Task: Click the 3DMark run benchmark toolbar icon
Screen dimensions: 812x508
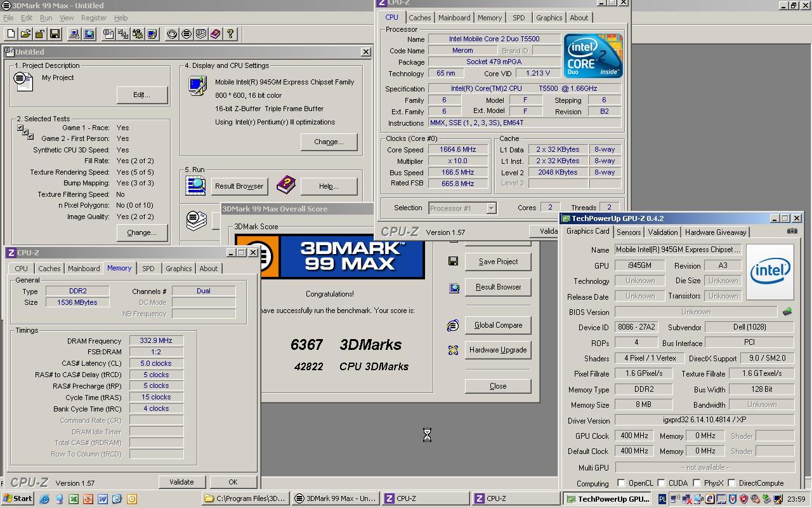Action: [187, 34]
